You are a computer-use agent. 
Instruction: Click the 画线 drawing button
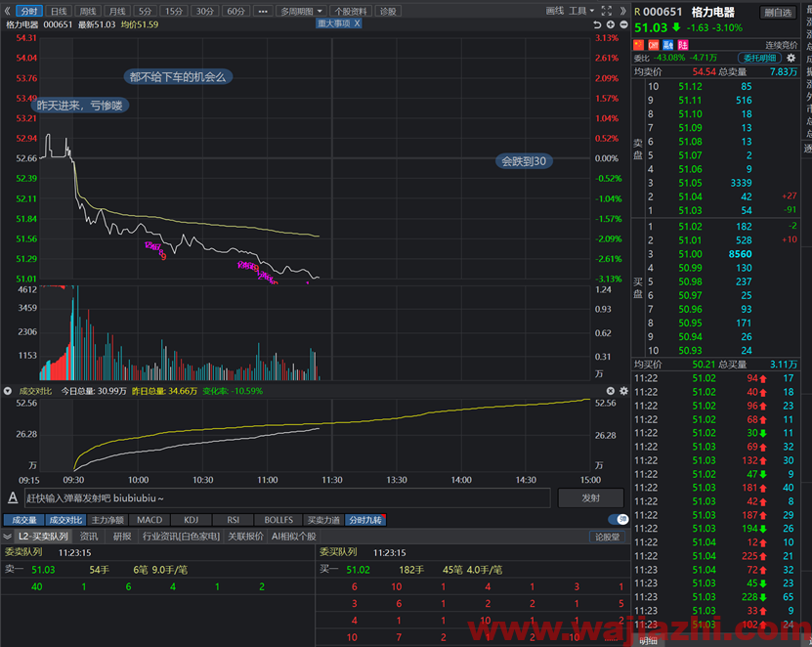555,11
